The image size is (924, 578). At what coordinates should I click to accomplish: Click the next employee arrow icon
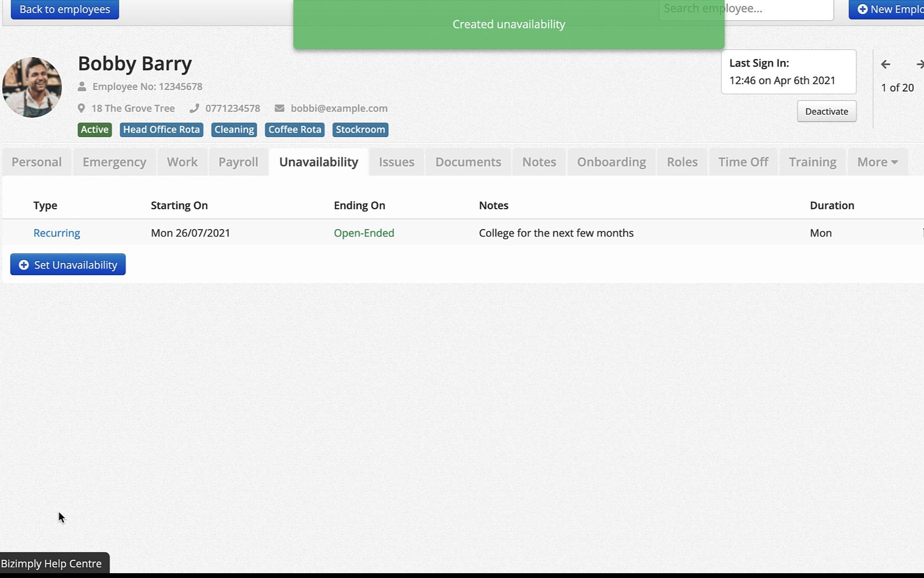[x=919, y=65]
